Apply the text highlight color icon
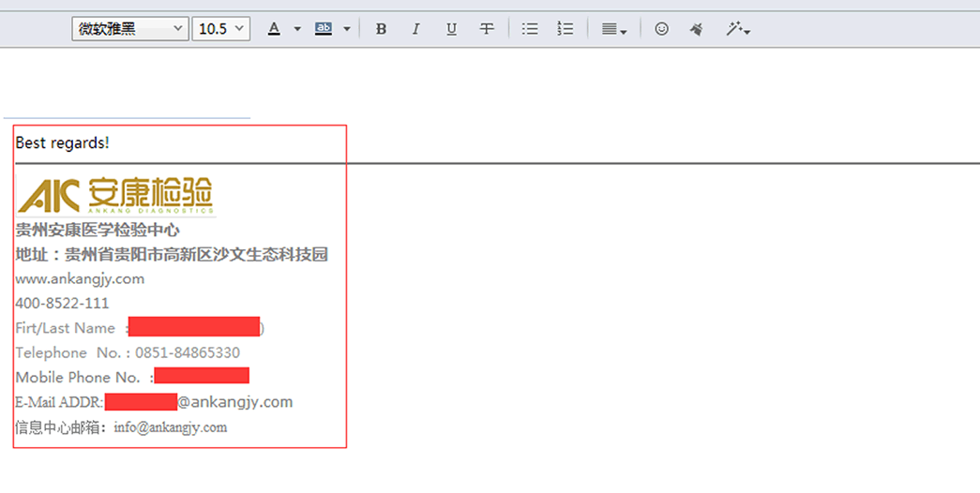This screenshot has height=493, width=980. [324, 29]
